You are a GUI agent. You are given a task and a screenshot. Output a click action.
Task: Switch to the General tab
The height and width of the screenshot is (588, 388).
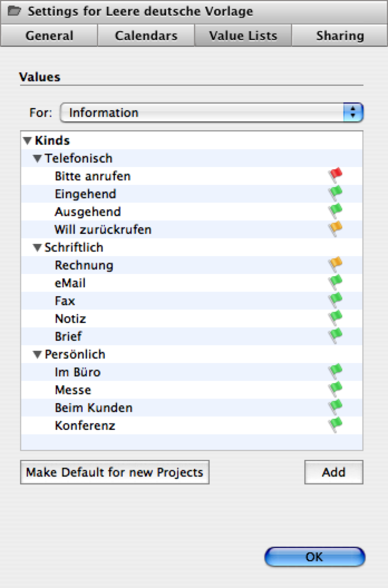coord(49,36)
